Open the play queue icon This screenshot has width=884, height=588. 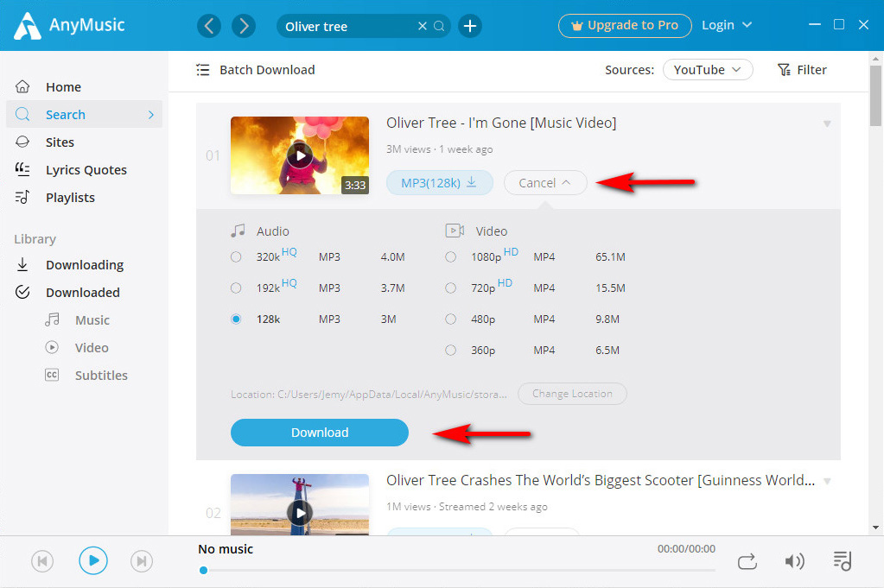(843, 561)
